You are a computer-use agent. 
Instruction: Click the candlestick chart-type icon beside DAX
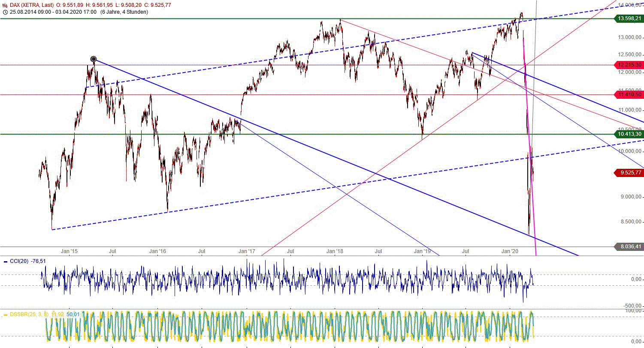tap(5, 5)
